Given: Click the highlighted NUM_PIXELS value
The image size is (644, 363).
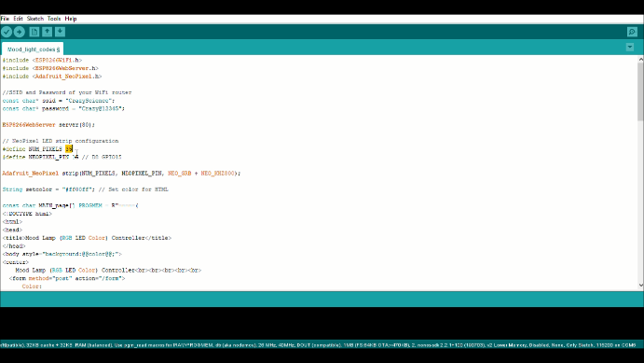Looking at the screenshot, I should click(69, 148).
